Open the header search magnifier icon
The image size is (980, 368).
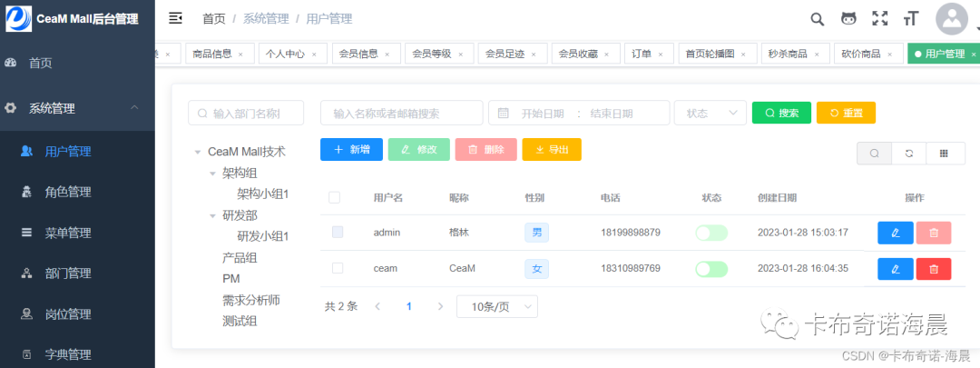click(817, 19)
